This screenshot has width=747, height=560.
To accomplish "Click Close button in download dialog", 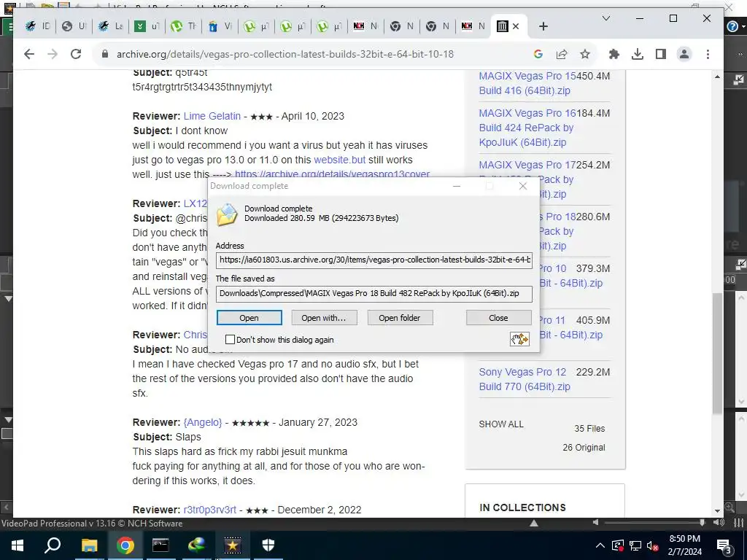I will coord(498,318).
